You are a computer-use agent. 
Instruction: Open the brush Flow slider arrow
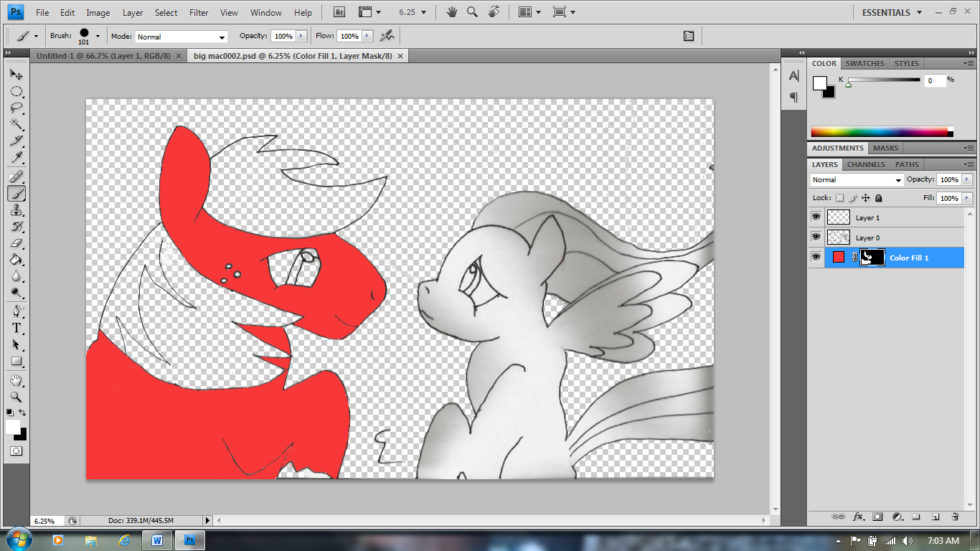(x=367, y=36)
